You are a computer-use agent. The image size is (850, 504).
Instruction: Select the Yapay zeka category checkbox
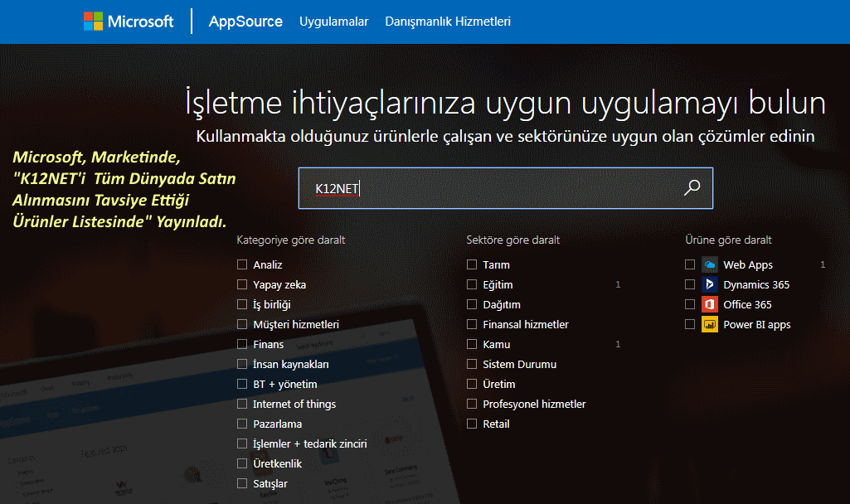[x=242, y=285]
